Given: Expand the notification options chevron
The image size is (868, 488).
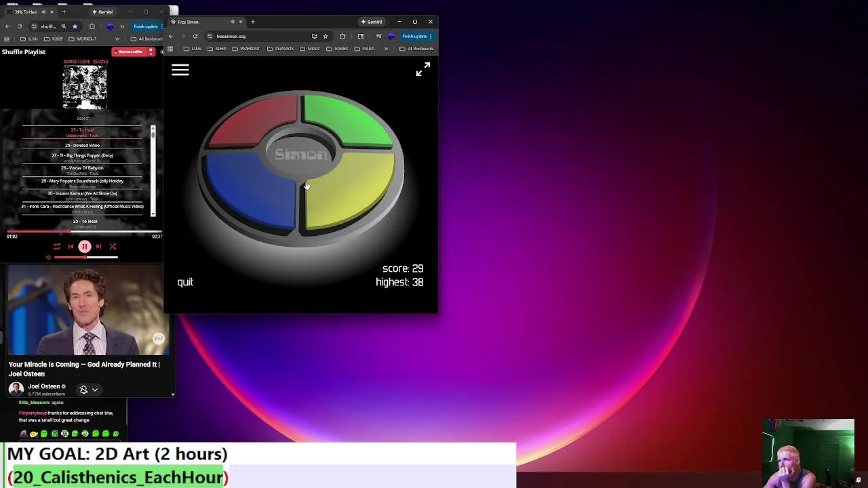Looking at the screenshot, I should tap(95, 390).
